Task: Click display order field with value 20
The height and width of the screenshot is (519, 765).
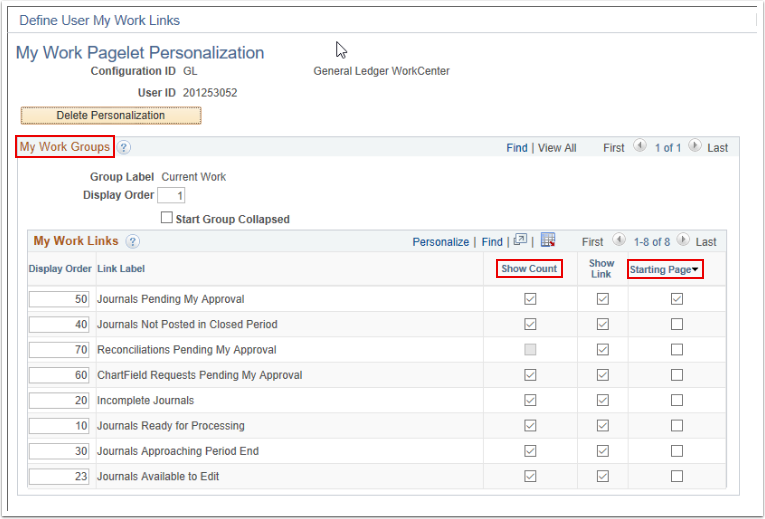Action: coord(59,400)
